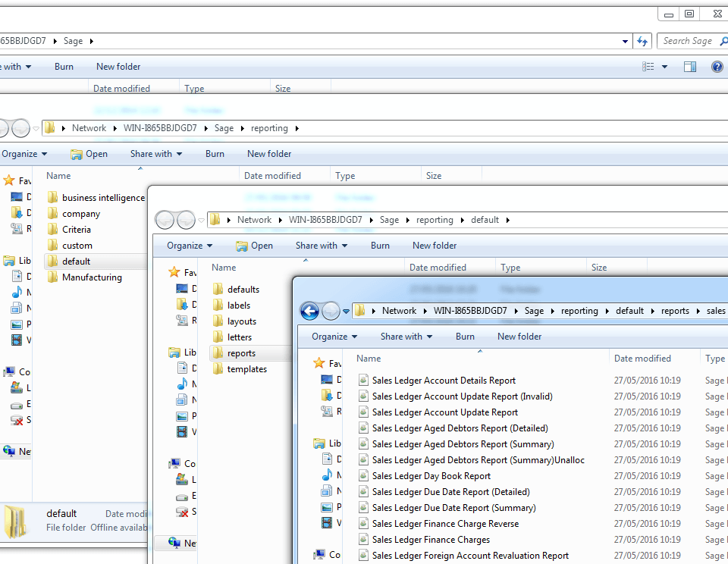728x564 pixels.
Task: Expand Organize menu in reporting window
Action: click(24, 154)
